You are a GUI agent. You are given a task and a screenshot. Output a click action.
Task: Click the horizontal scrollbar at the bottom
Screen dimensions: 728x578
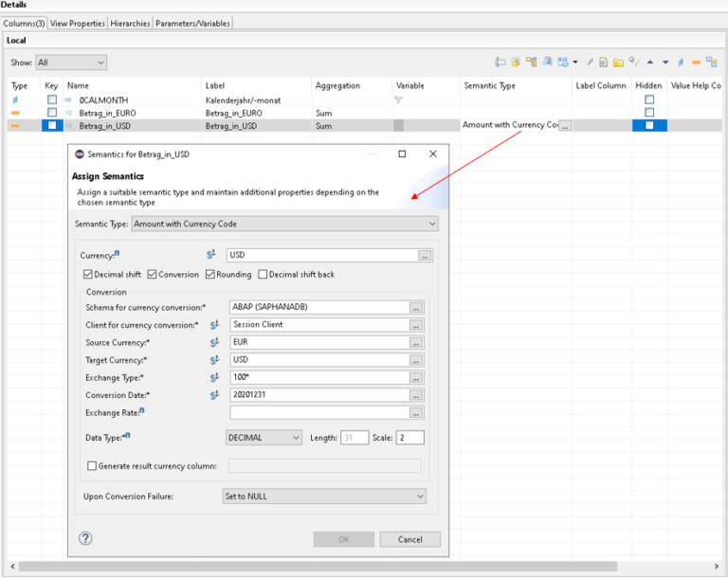(x=318, y=566)
